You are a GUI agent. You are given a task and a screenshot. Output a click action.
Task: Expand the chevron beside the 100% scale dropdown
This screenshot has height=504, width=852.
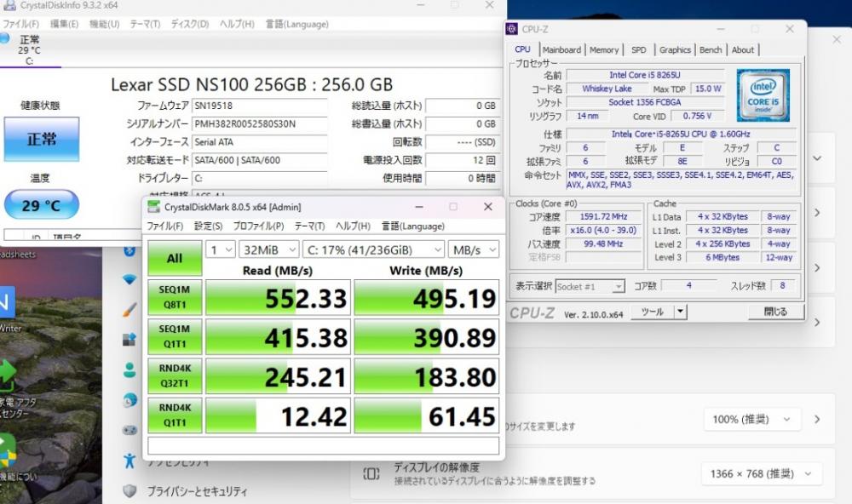coord(817,419)
